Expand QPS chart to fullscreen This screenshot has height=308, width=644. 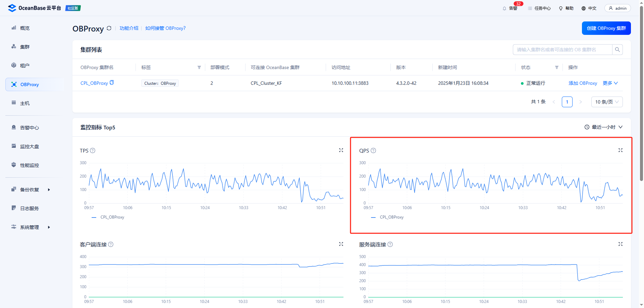[x=621, y=150]
